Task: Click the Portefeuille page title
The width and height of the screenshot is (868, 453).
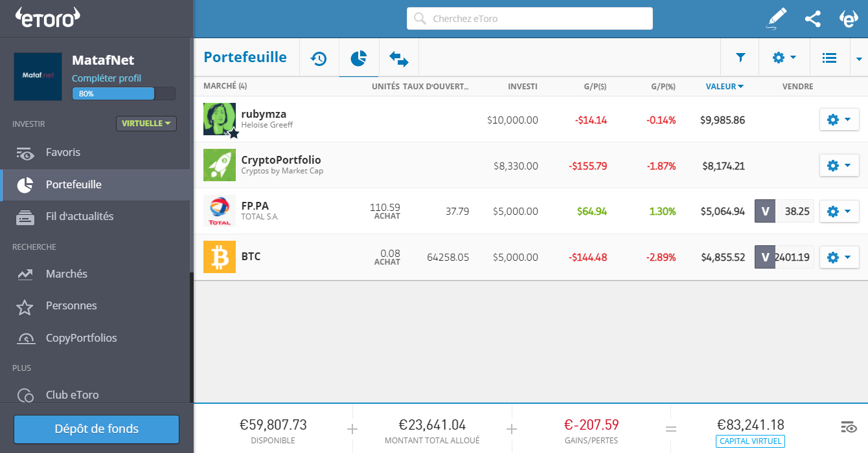Action: click(x=245, y=57)
